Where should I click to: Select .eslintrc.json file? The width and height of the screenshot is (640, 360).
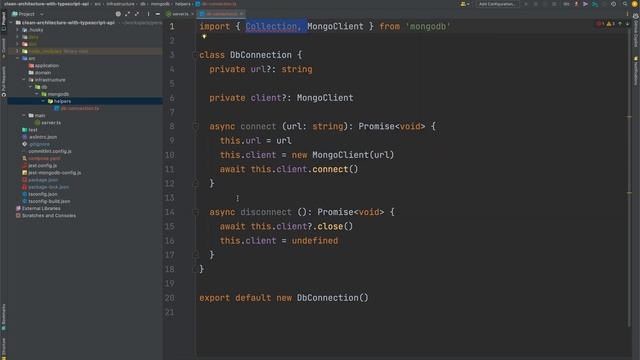tap(42, 137)
